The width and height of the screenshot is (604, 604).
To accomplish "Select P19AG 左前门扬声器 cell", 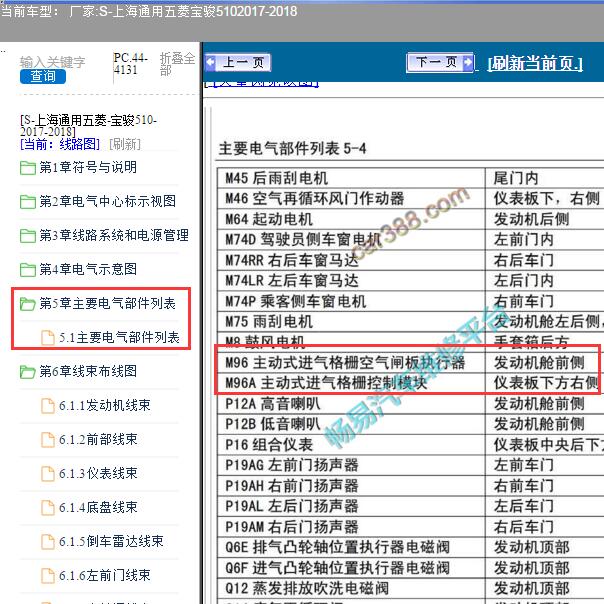I will (351, 465).
